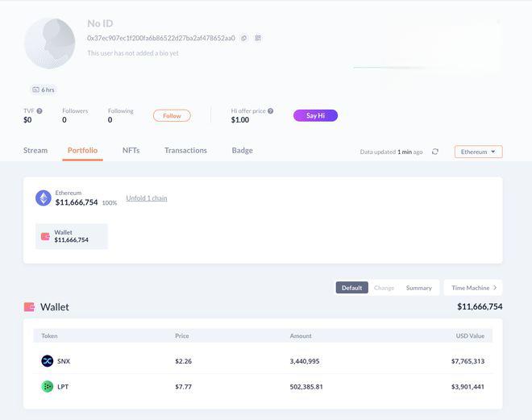Click the SNX token icon
The height and width of the screenshot is (420, 532).
point(48,361)
